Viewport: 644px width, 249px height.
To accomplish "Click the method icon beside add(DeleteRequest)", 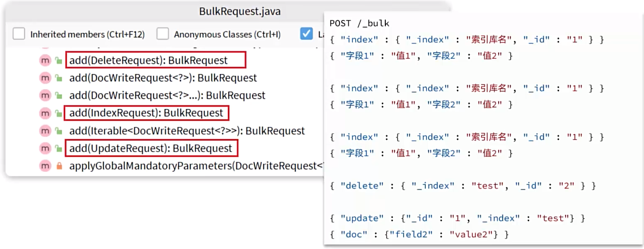I will [45, 60].
